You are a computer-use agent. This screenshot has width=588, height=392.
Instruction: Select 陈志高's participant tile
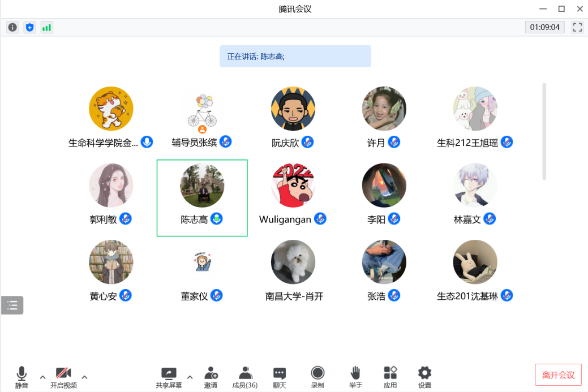[202, 197]
